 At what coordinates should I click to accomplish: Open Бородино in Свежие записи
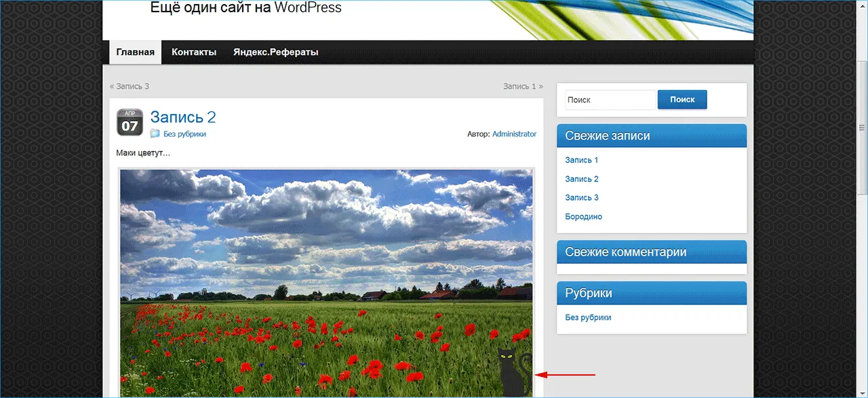[x=583, y=217]
